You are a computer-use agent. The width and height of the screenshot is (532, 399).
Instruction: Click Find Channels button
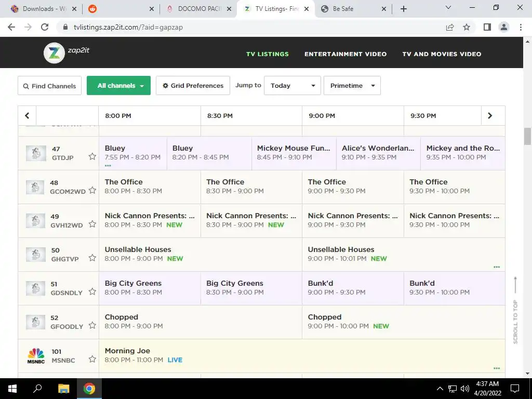click(49, 86)
